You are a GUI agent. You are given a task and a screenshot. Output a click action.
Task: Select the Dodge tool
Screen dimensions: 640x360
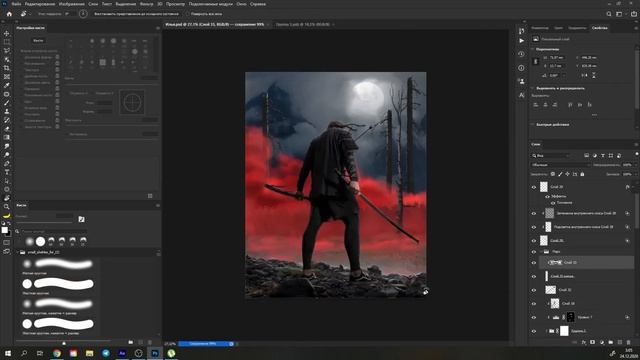(x=7, y=155)
